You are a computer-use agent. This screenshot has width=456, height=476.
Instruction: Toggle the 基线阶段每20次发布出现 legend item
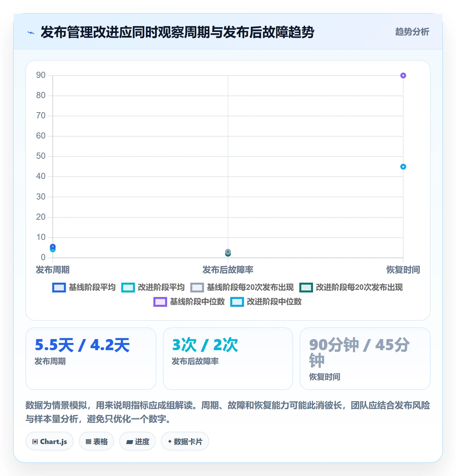(x=242, y=287)
